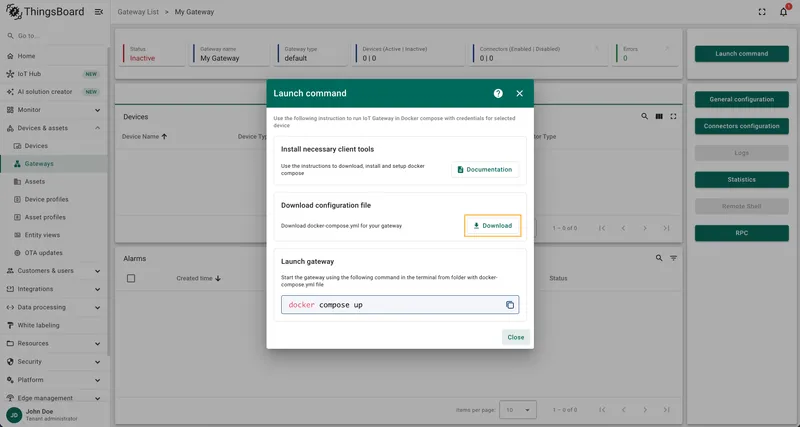This screenshot has height=427, width=800.
Task: Copy the docker compose up command
Action: 509,305
